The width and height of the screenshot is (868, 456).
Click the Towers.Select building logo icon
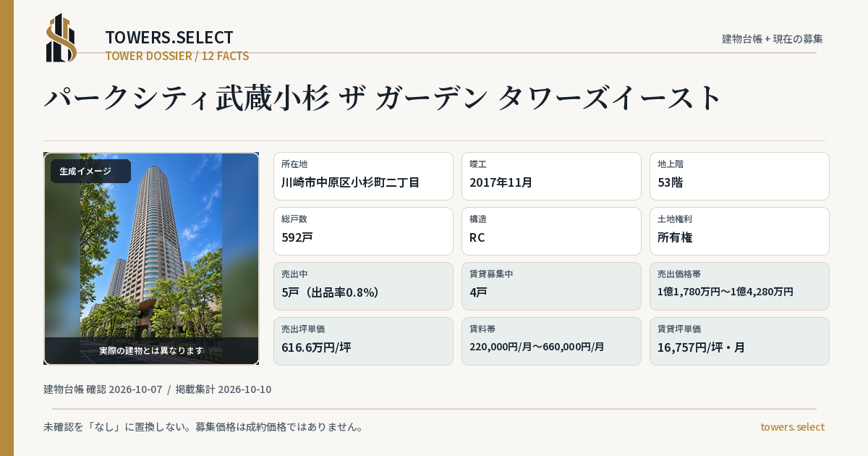click(x=61, y=38)
